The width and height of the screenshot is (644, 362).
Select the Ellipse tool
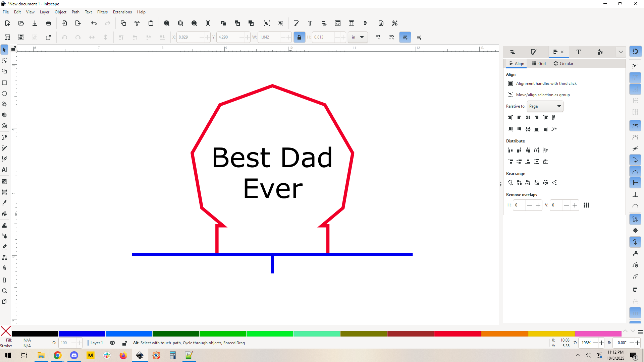tap(4, 94)
